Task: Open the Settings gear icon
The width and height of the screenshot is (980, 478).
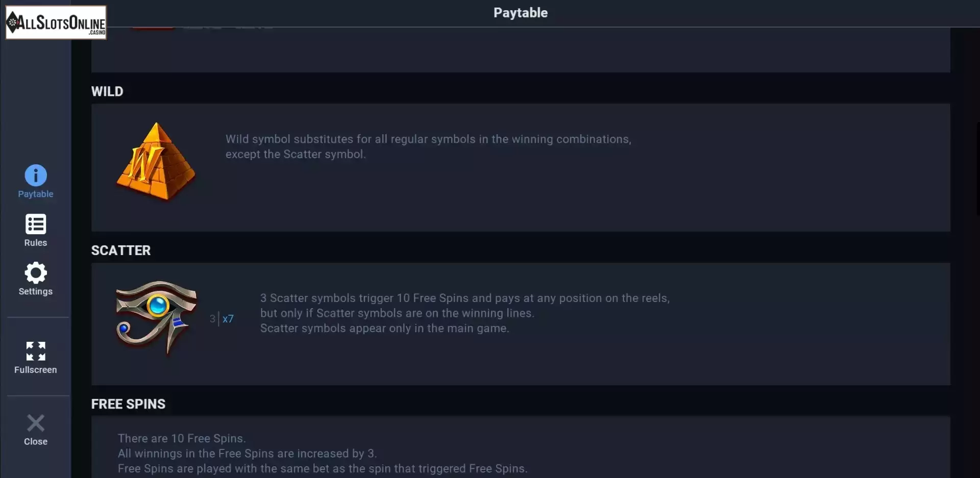Action: tap(36, 273)
